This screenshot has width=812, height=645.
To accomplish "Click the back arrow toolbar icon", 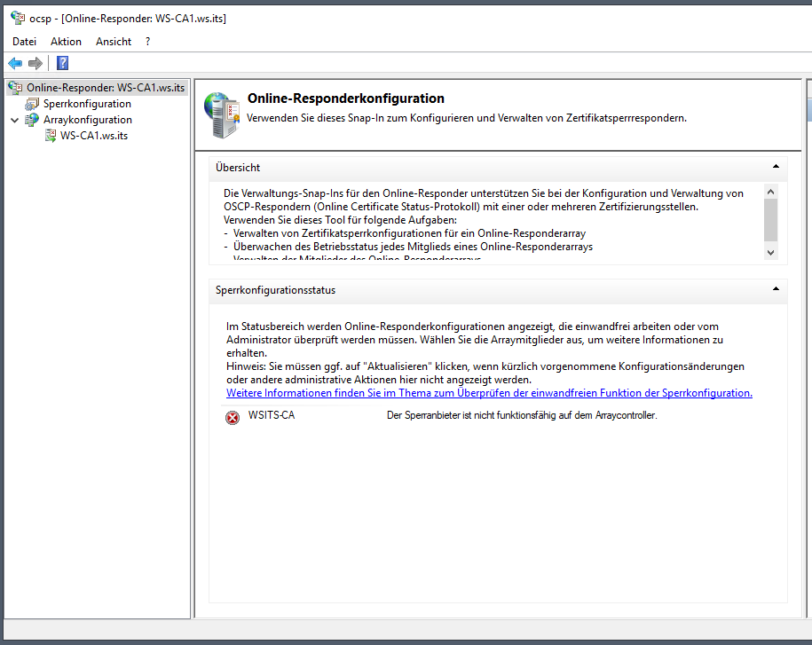I will 15,63.
